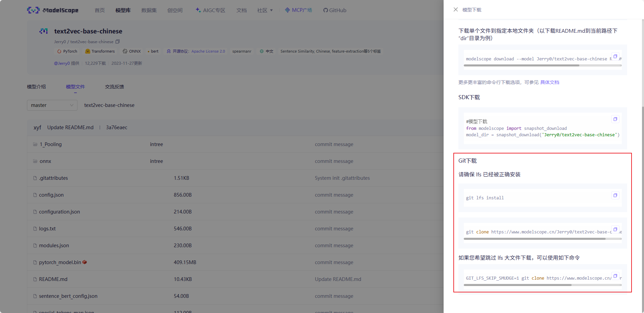Copy the SDK snapshot_download code snippet
644x313 pixels.
(615, 119)
